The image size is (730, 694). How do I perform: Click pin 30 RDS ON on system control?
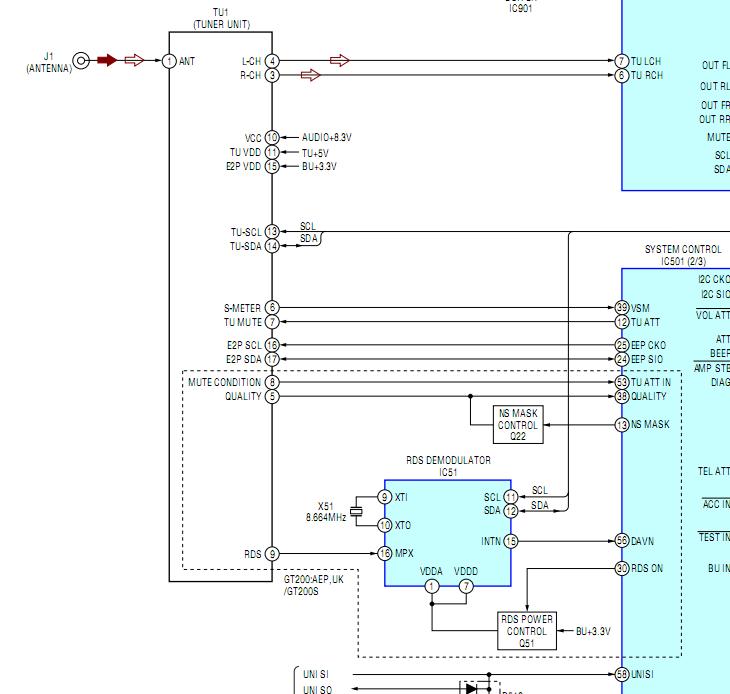point(622,568)
